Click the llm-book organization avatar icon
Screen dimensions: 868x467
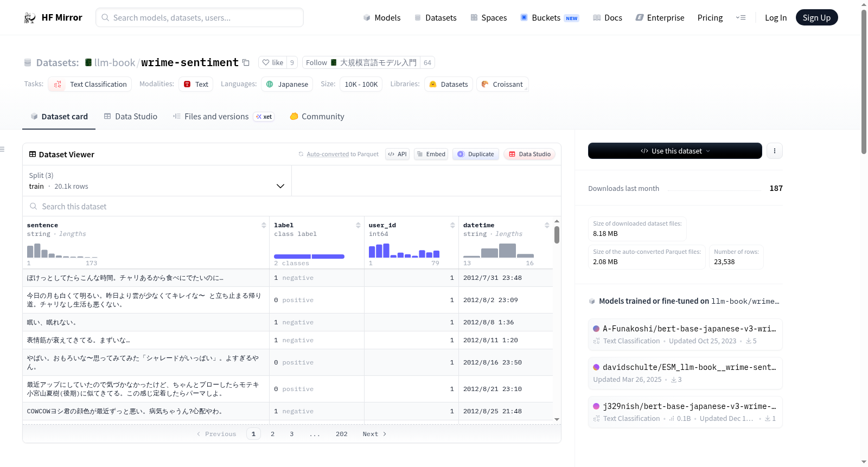pos(88,62)
